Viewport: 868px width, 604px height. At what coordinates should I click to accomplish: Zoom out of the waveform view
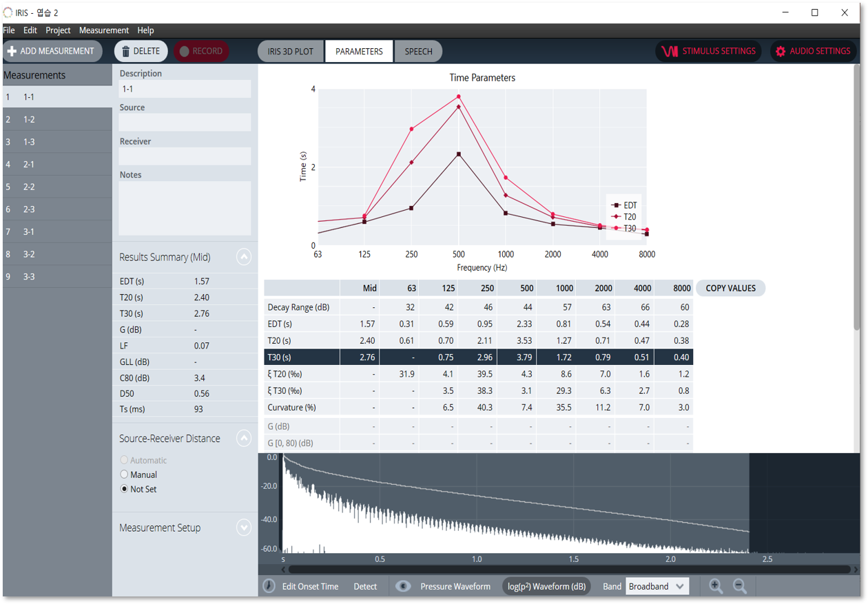pos(740,586)
